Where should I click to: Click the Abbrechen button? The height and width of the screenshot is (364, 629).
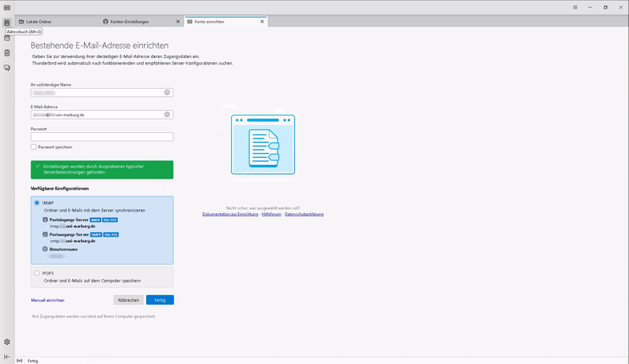(x=128, y=300)
